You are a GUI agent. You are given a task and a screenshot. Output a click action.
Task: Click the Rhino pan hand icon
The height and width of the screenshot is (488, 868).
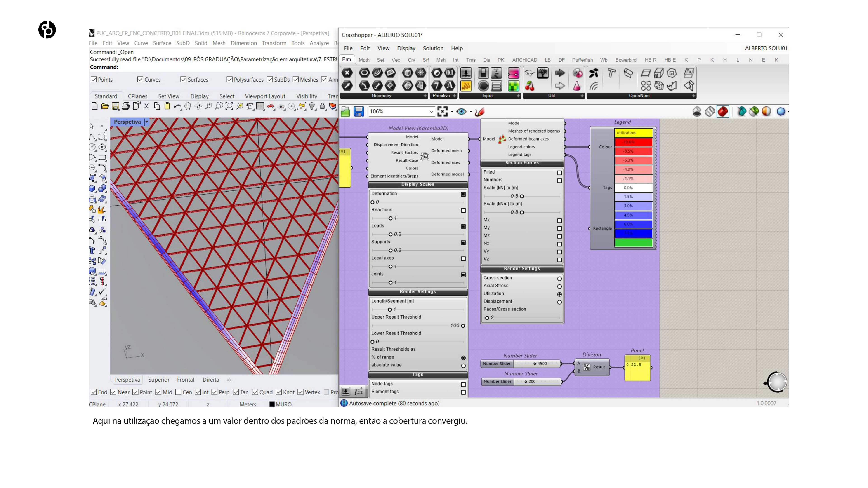(188, 106)
